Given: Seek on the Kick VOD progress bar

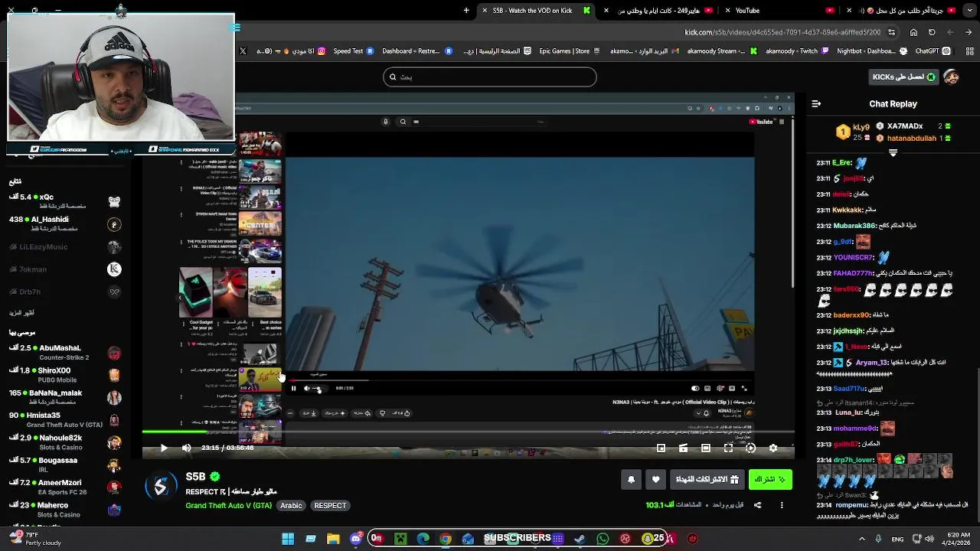Looking at the screenshot, I should coord(468,432).
